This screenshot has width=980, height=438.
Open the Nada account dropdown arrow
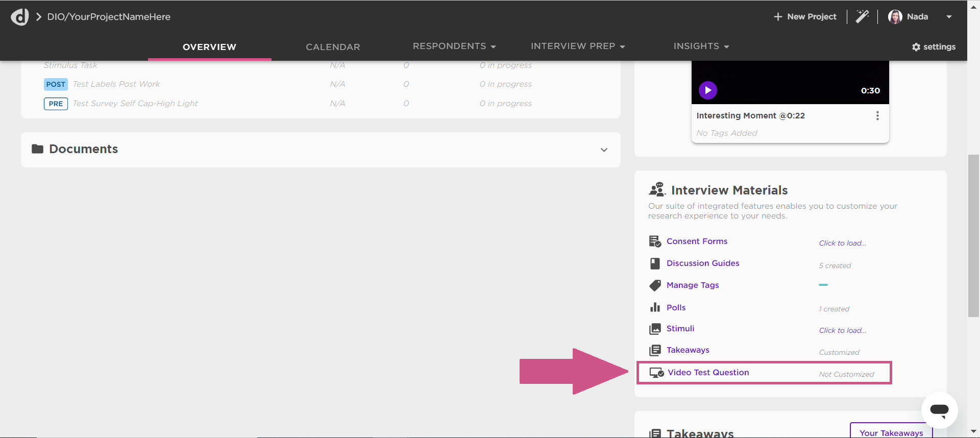(x=949, y=17)
